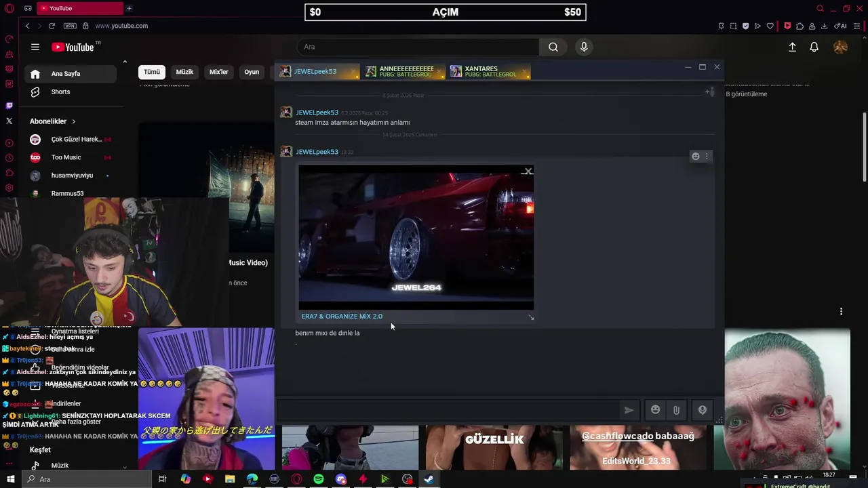Open Opera downloads icon

tap(824, 26)
